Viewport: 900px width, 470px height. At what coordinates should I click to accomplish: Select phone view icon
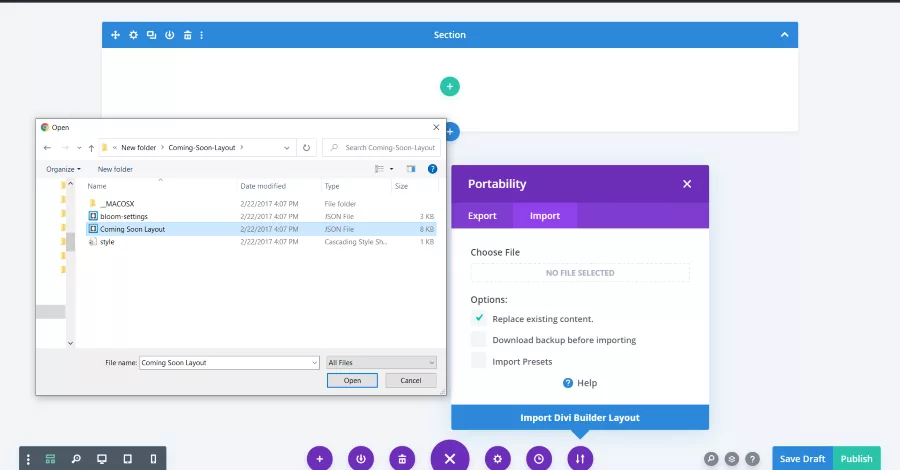click(x=153, y=459)
